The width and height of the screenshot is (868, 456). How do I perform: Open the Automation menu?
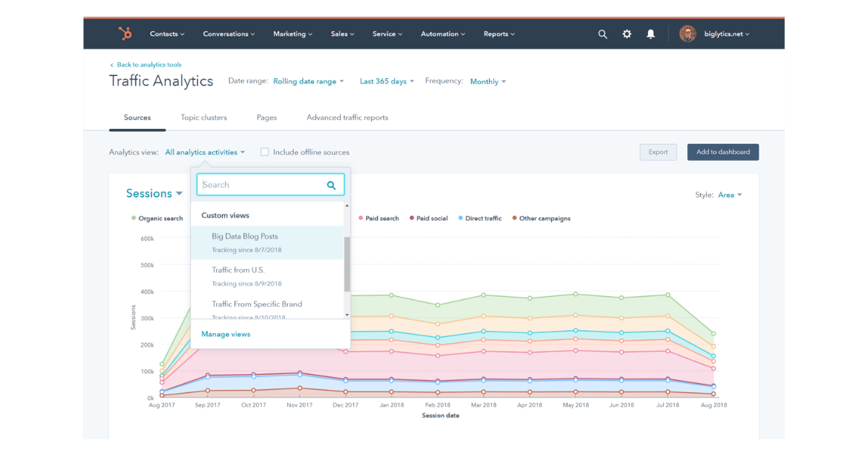[443, 34]
